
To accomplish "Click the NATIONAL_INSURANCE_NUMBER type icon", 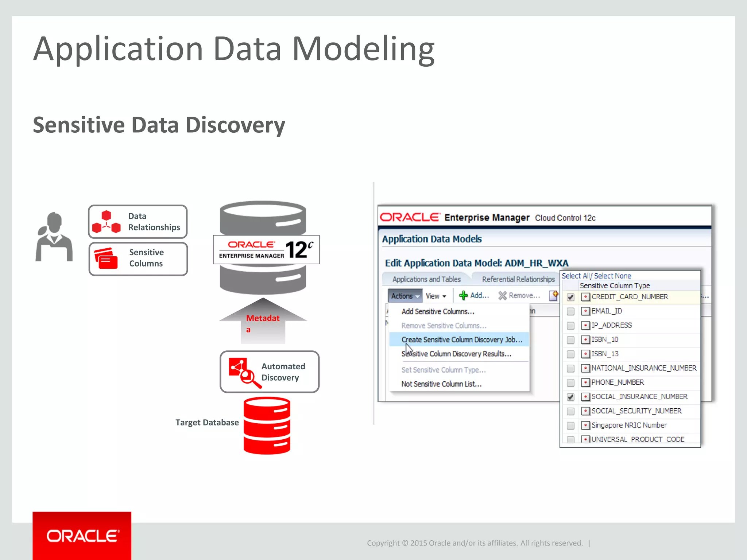I will pyautogui.click(x=585, y=368).
